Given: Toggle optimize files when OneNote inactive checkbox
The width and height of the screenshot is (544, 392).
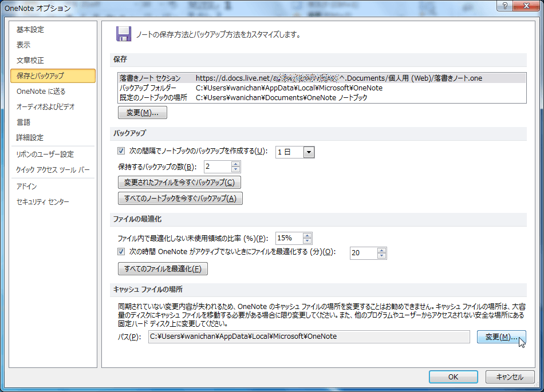Looking at the screenshot, I should point(121,252).
